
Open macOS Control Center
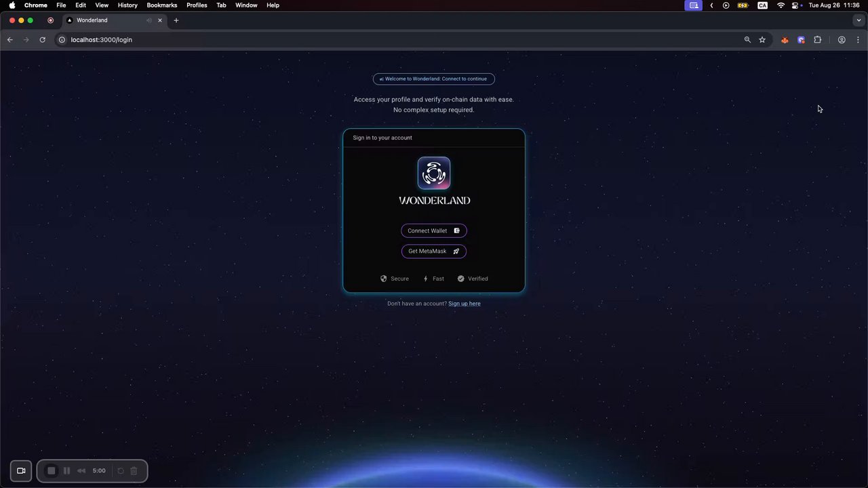796,5
